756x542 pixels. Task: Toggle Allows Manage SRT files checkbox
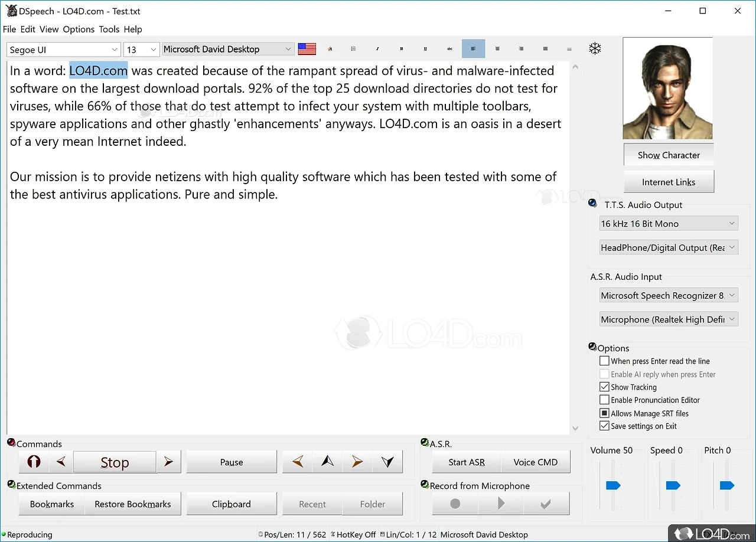pos(604,413)
